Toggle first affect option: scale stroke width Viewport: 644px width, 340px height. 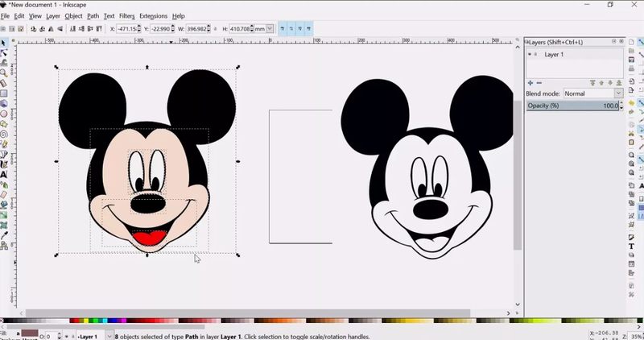click(283, 29)
